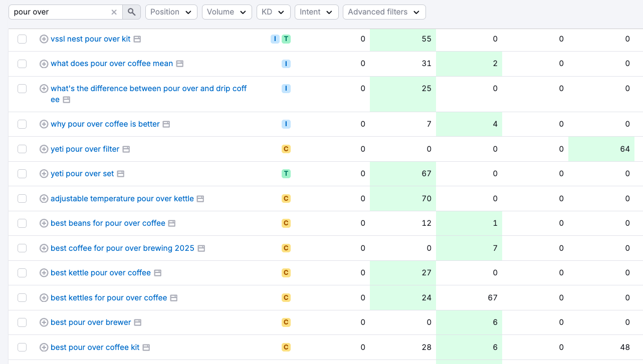Click the search magnifier button

(x=132, y=12)
